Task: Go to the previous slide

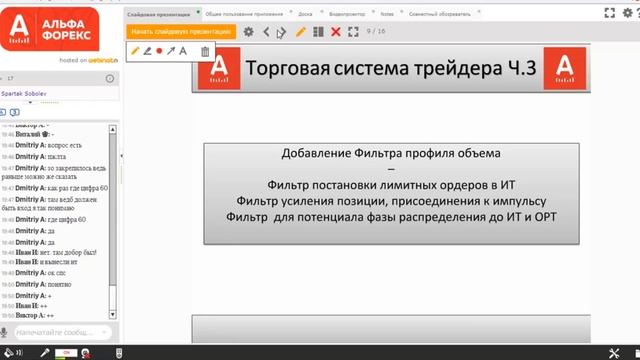Action: click(x=266, y=31)
